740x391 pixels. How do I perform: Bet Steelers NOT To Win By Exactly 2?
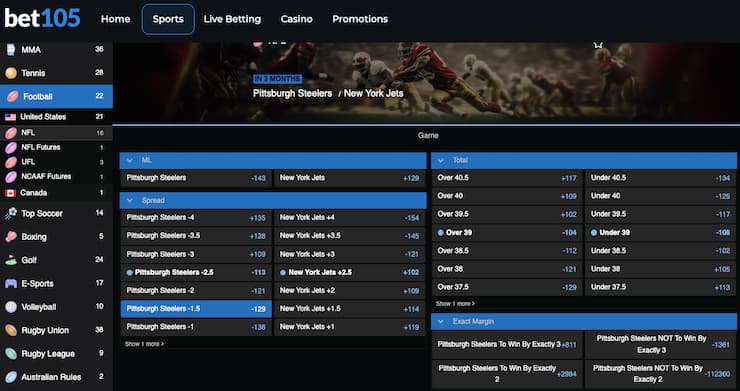coord(661,374)
